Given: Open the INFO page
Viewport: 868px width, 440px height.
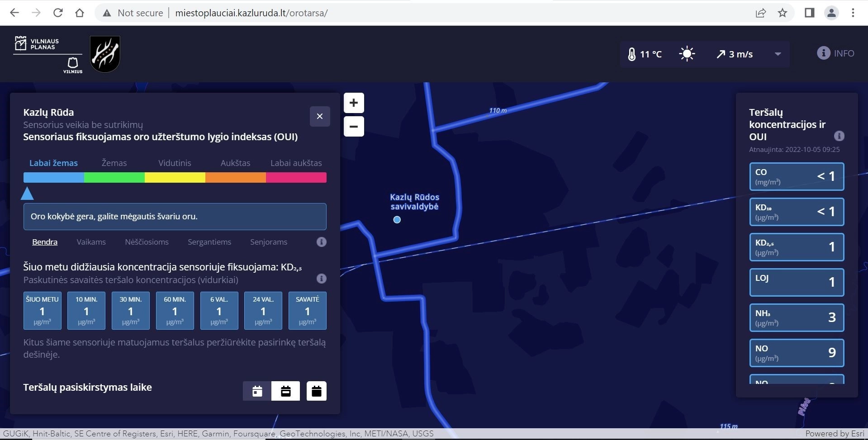Looking at the screenshot, I should point(835,53).
